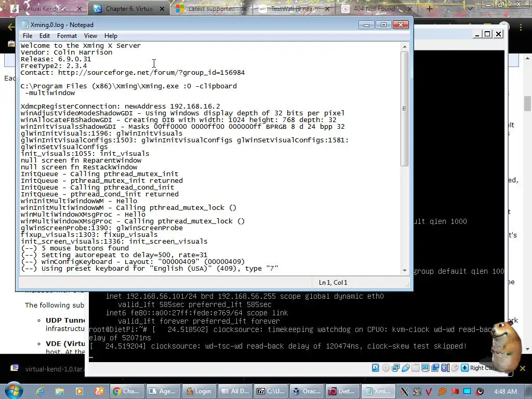
Task: Click VirtualBox network adapters status icon
Action: pos(395,368)
